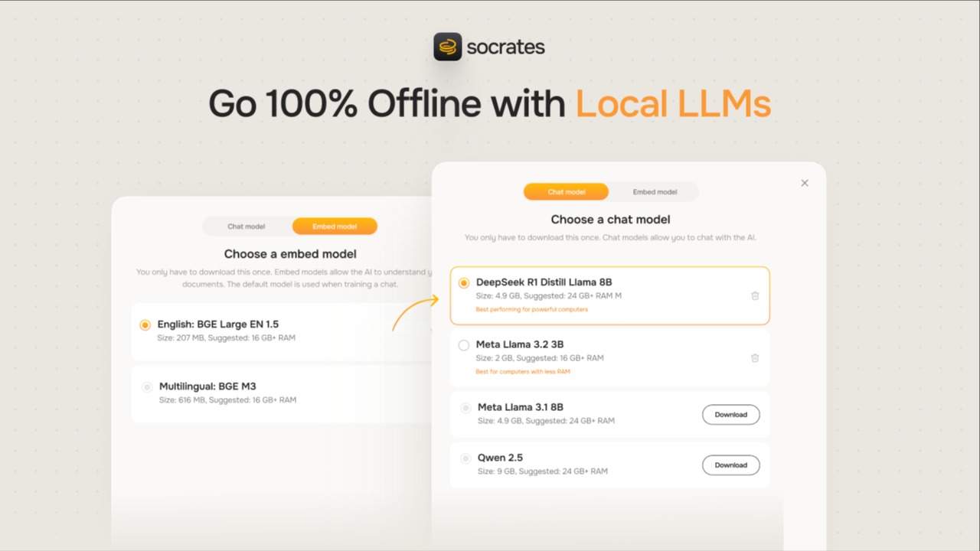Switch to the Embed model tab in the dialog
Screen dimensions: 980x551
(x=655, y=191)
